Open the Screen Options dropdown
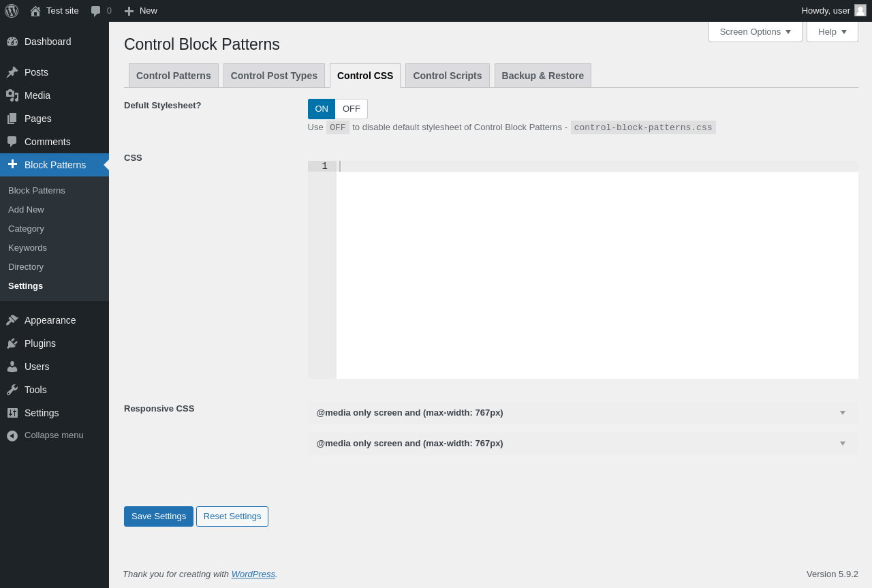Screen dimensions: 872x588 pos(755,32)
